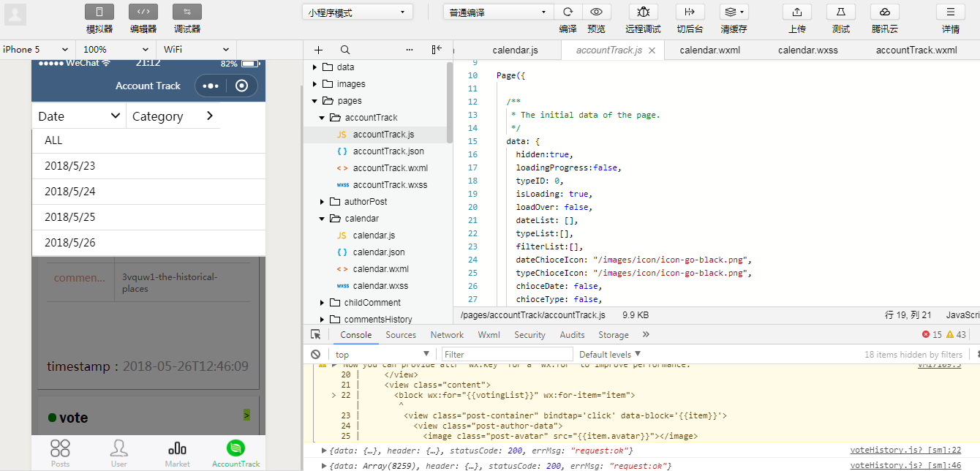The height and width of the screenshot is (471, 980).
Task: Open the iPhone 5 device dropdown
Action: pyautogui.click(x=36, y=49)
